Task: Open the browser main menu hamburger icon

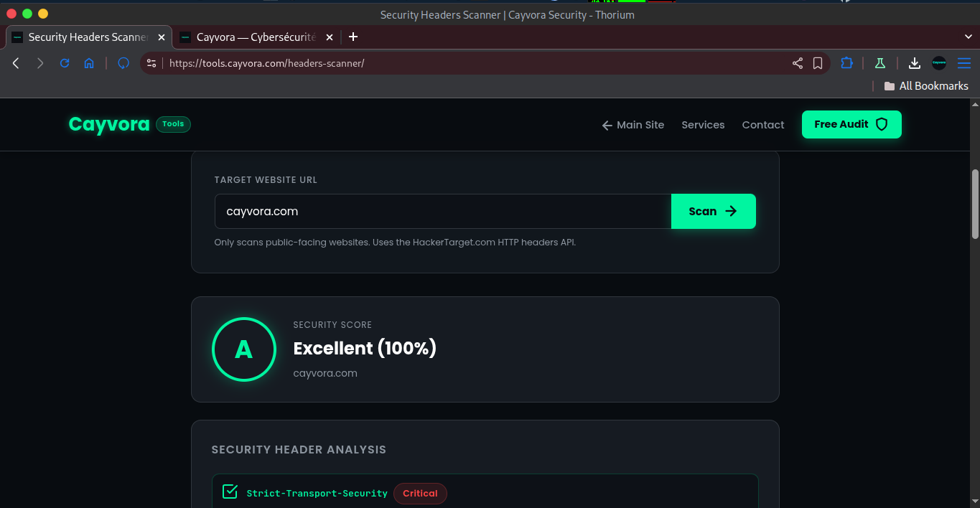Action: [x=964, y=63]
